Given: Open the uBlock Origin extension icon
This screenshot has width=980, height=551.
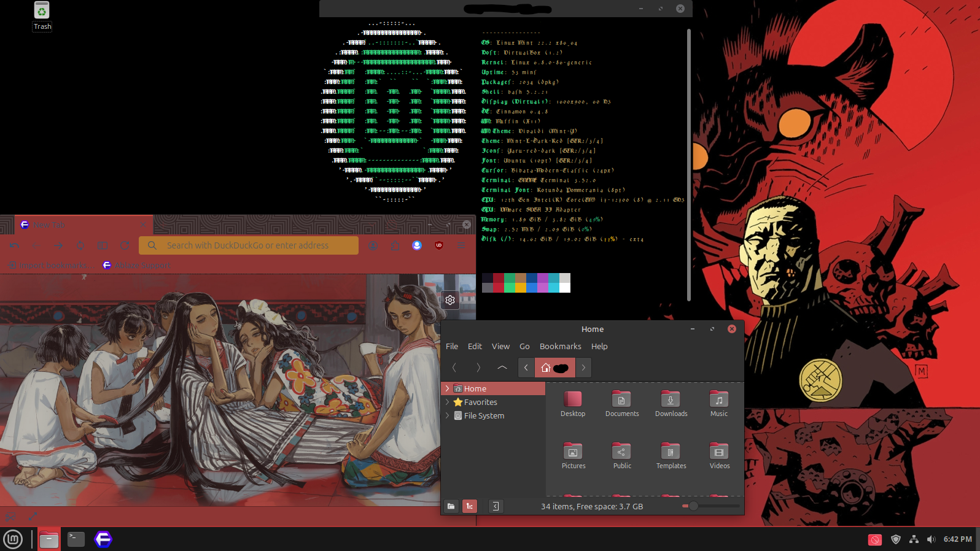Looking at the screenshot, I should 439,245.
